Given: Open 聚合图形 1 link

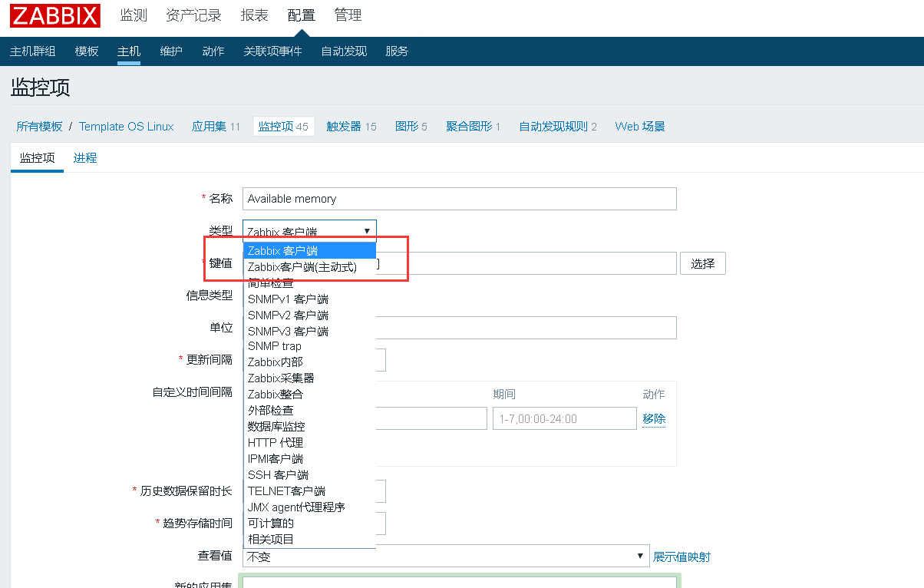Looking at the screenshot, I should 474,127.
